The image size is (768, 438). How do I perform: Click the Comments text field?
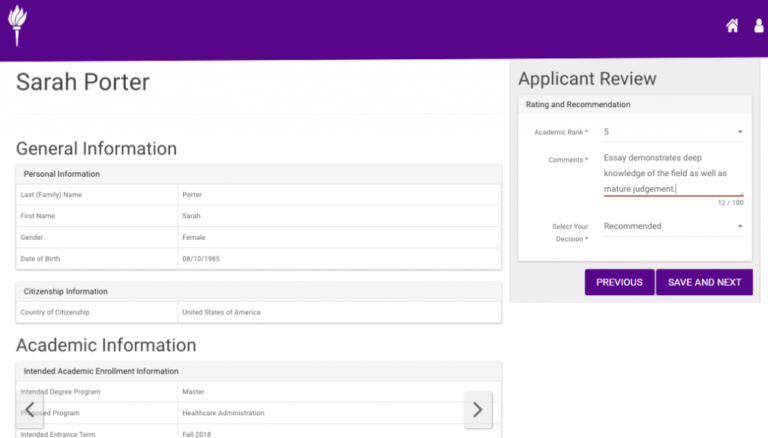672,173
